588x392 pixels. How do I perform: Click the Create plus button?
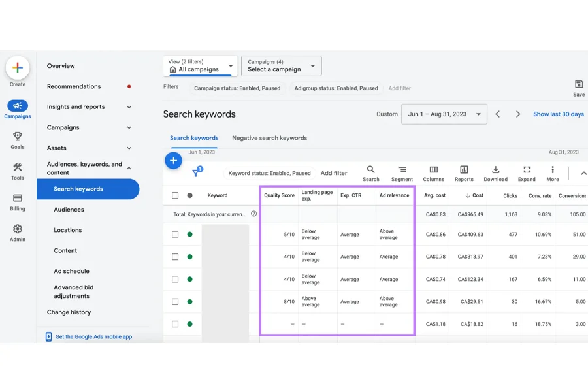click(18, 68)
